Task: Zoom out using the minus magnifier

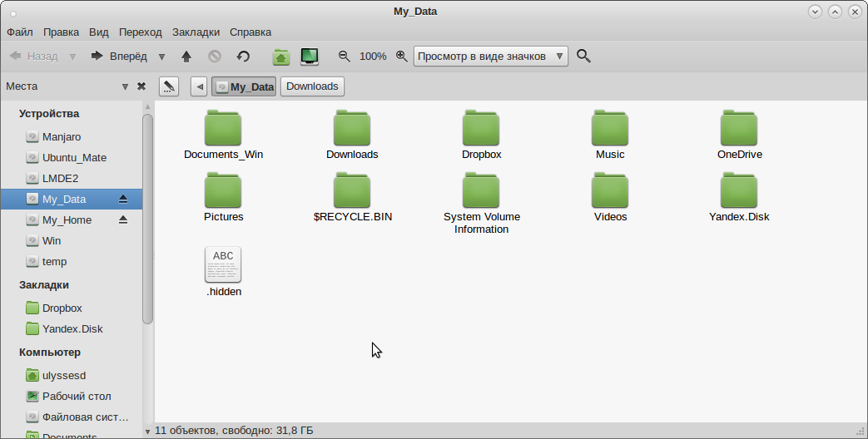Action: pyautogui.click(x=345, y=56)
